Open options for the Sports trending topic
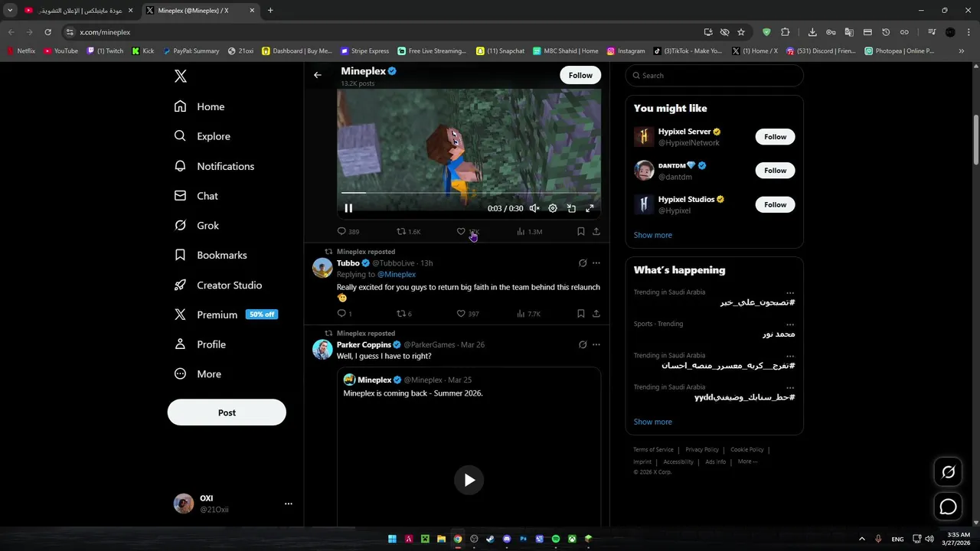 [790, 324]
